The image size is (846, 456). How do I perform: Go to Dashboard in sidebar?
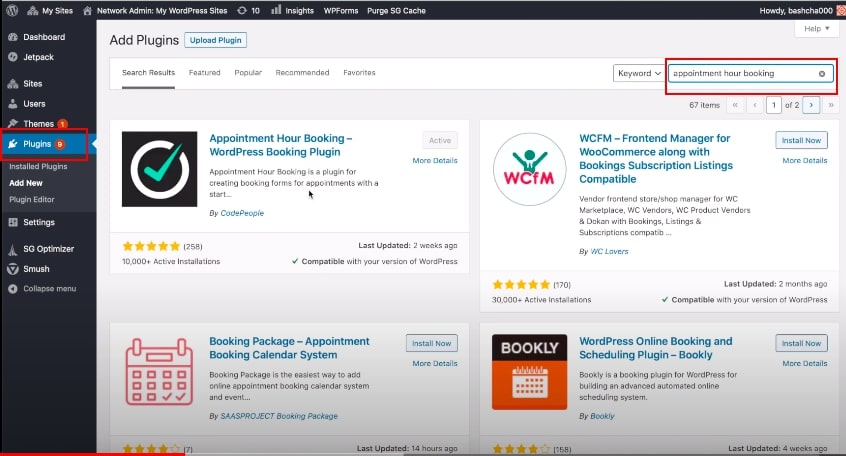point(44,37)
